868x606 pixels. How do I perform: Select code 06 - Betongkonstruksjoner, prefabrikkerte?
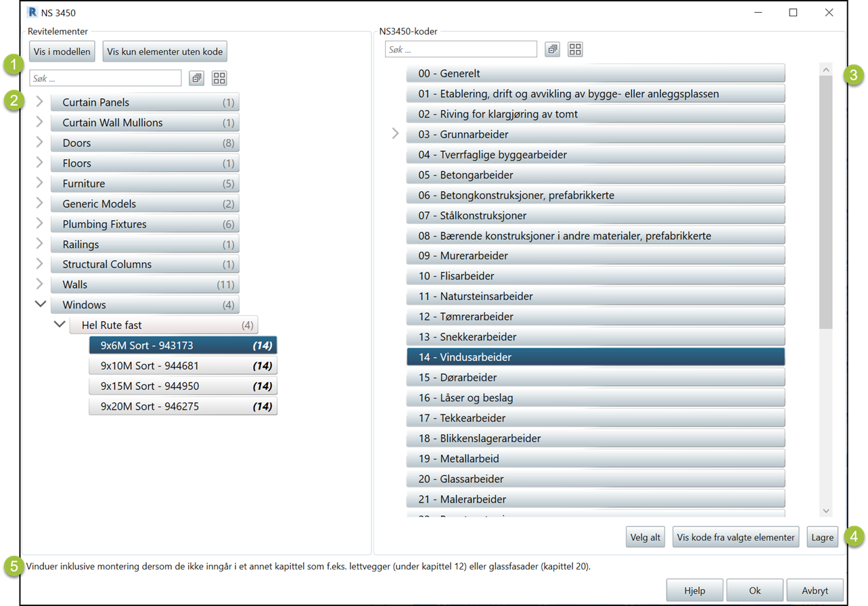[595, 195]
